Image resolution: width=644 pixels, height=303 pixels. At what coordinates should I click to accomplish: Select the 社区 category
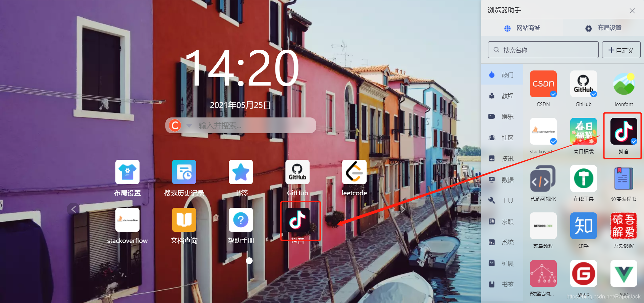pos(502,138)
